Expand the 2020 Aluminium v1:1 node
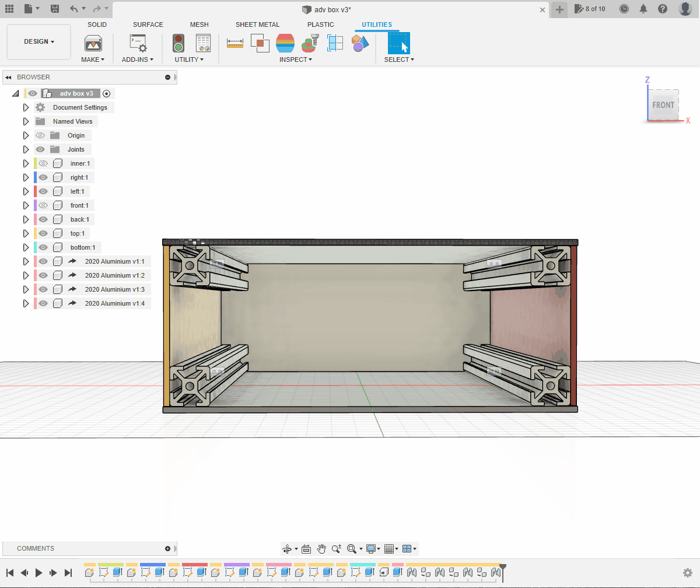 [x=26, y=261]
